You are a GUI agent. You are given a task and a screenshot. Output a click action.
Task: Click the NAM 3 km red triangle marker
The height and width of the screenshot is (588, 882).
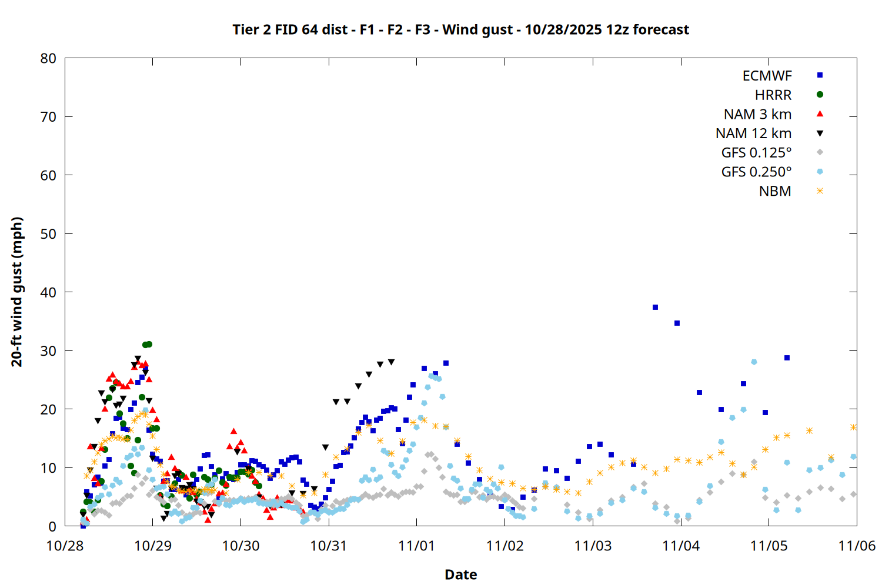point(820,114)
